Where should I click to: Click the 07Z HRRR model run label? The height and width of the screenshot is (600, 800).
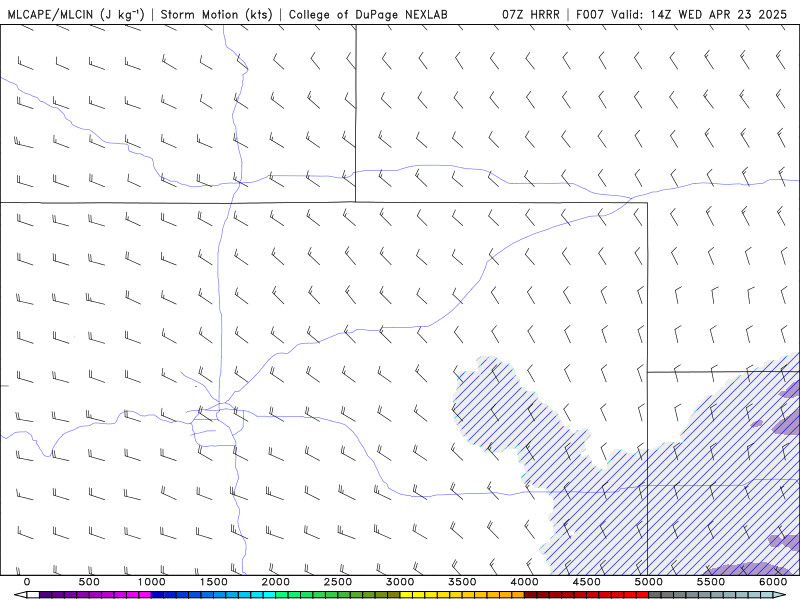click(531, 14)
